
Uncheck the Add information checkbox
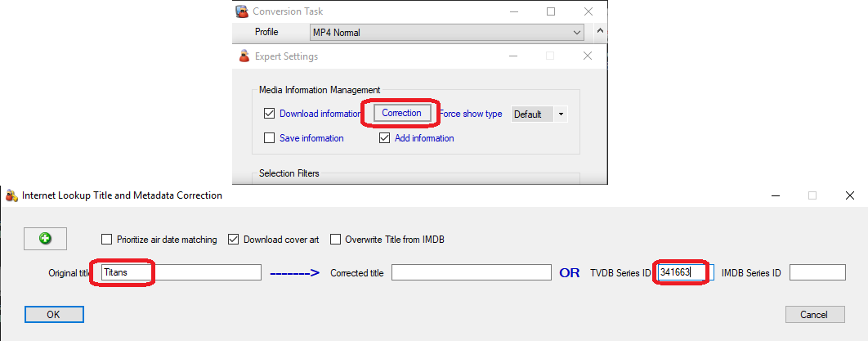[x=385, y=138]
